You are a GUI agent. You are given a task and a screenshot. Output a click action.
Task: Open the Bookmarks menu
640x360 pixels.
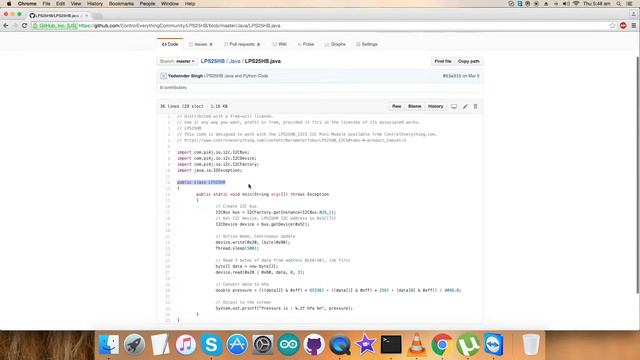pyautogui.click(x=121, y=4)
